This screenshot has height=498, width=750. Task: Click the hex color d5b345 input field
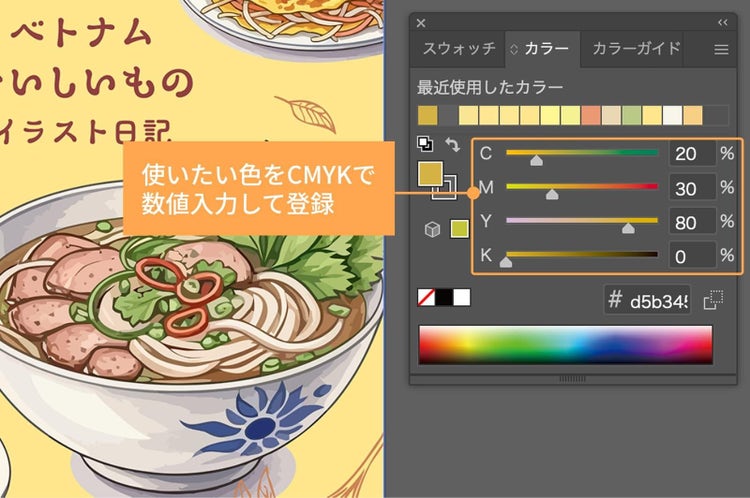pos(647,300)
